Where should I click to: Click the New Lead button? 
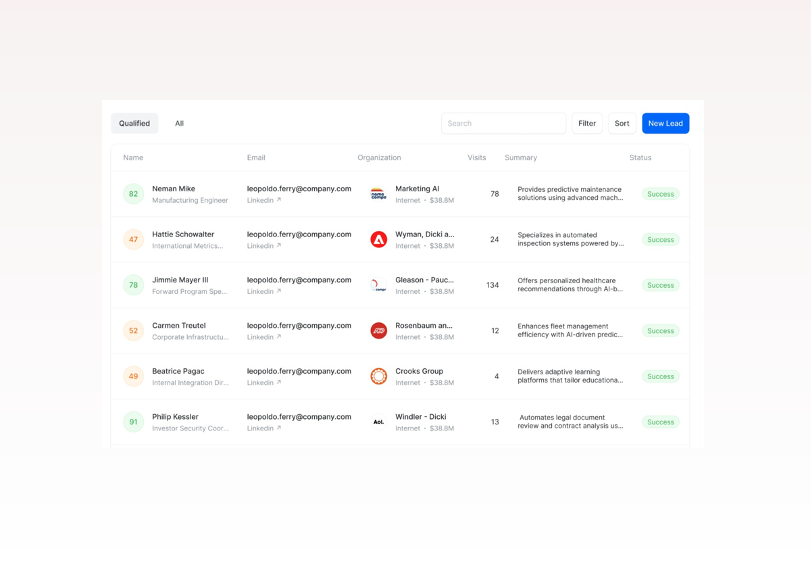tap(665, 123)
